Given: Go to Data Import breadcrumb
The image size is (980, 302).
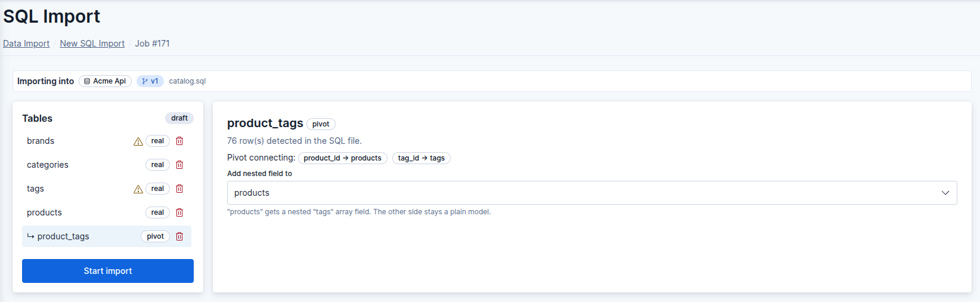Looking at the screenshot, I should pyautogui.click(x=26, y=44).
